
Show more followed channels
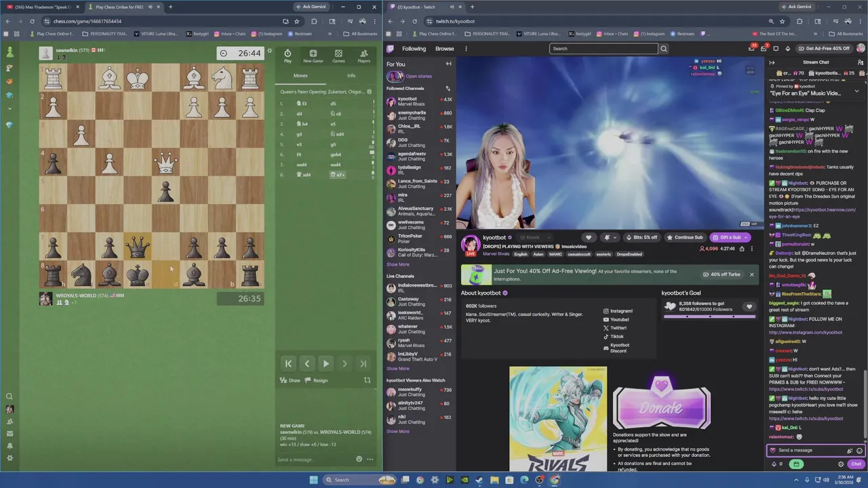point(398,264)
